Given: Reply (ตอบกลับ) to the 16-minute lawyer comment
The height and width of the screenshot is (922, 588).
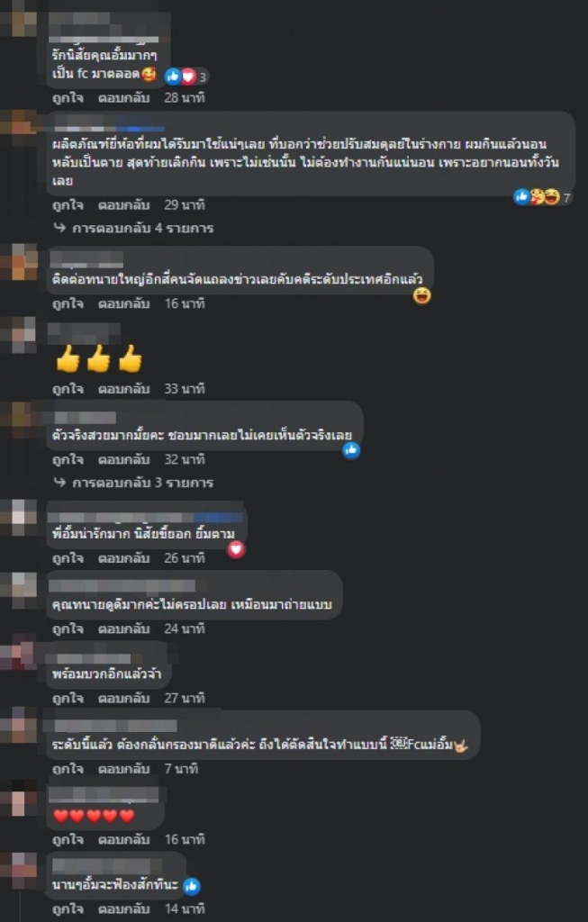Looking at the screenshot, I should pyautogui.click(x=124, y=304).
